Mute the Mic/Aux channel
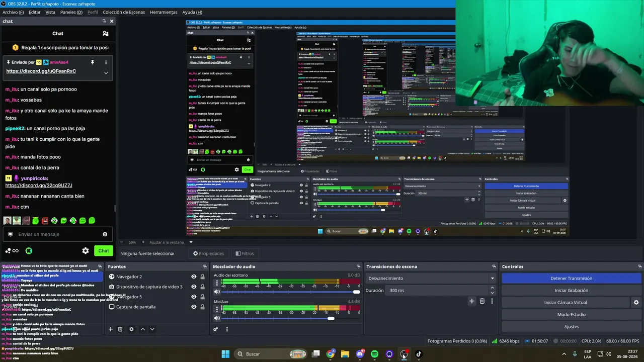This screenshot has height=362, width=644. coord(217,318)
